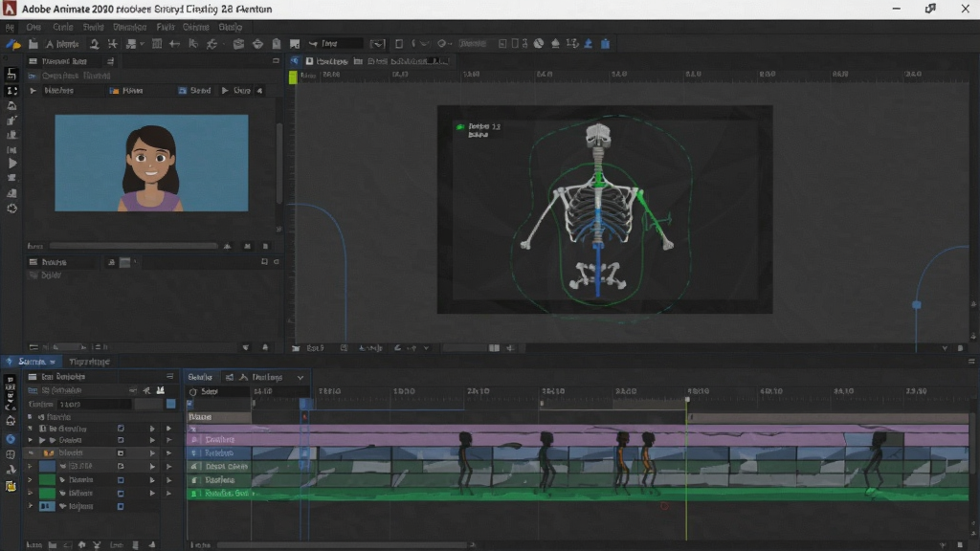Click the folder icon in layer panel's bottom bar
This screenshot has width=980, height=551.
click(x=54, y=544)
